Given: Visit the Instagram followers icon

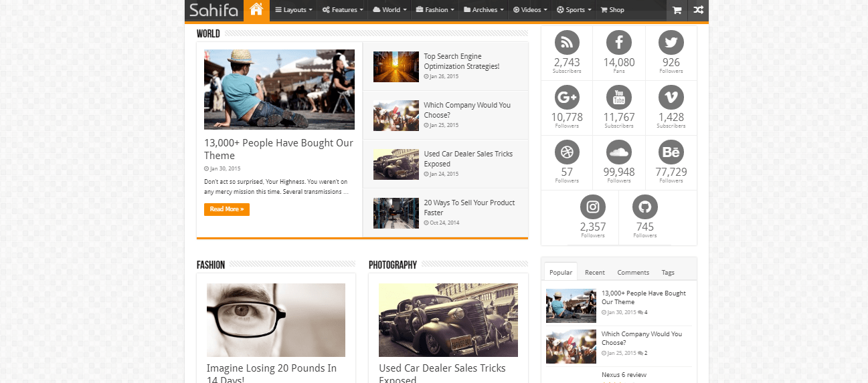Looking at the screenshot, I should click(x=593, y=207).
